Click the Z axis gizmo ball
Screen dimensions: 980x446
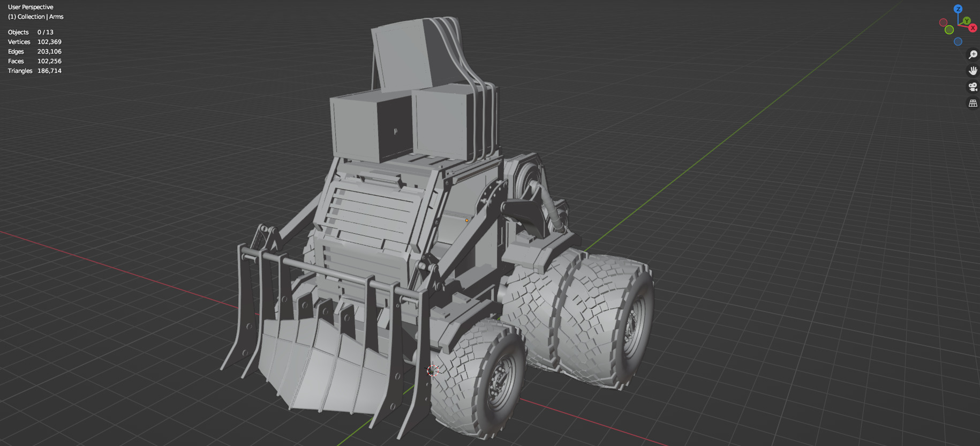point(958,9)
